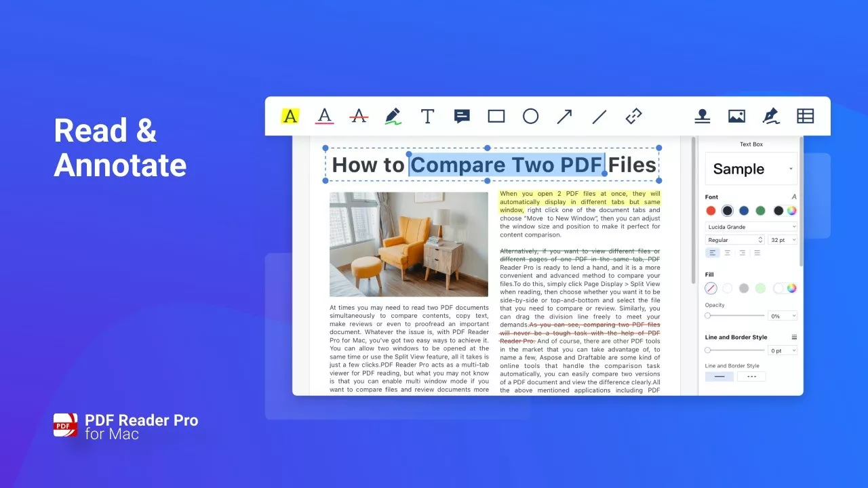Select the dashed line border style

(x=751, y=376)
